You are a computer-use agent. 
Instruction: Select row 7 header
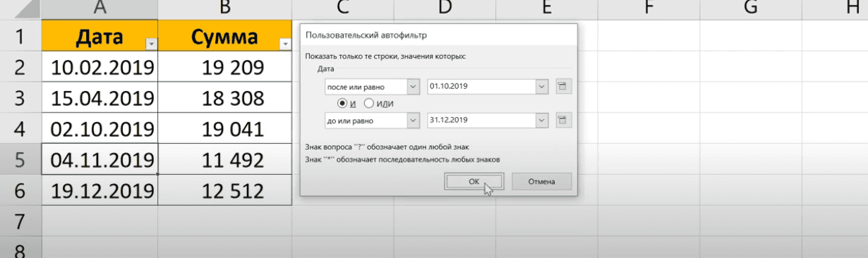[x=20, y=221]
